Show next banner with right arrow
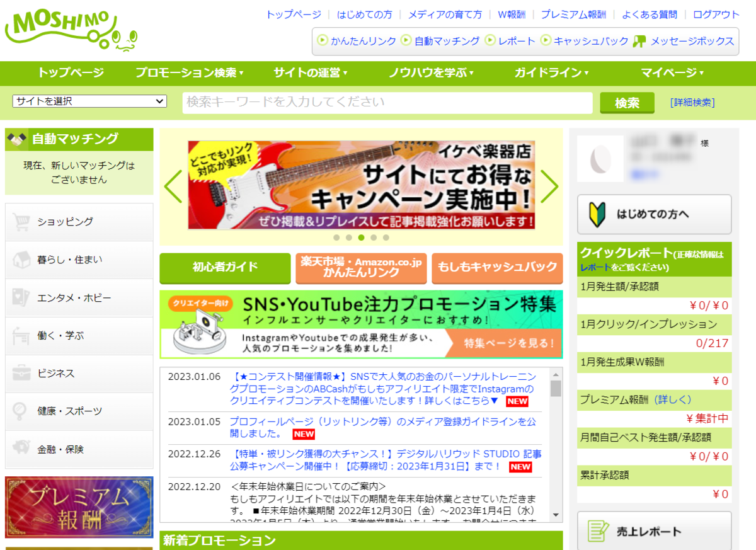This screenshot has height=550, width=756. 549,186
